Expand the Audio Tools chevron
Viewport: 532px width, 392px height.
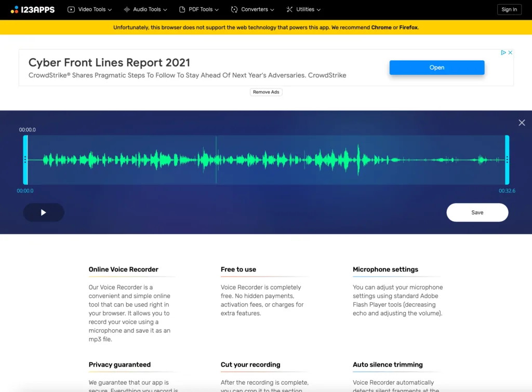click(165, 10)
